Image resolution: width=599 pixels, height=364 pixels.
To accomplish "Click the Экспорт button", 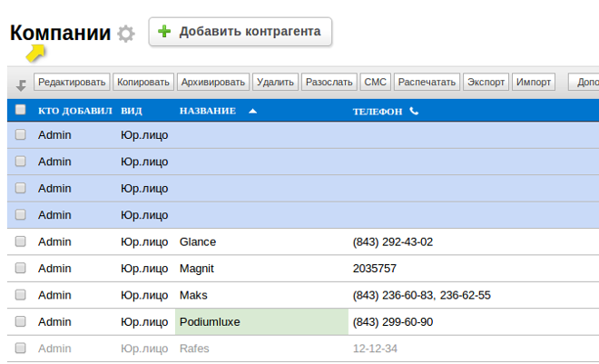I will [486, 82].
